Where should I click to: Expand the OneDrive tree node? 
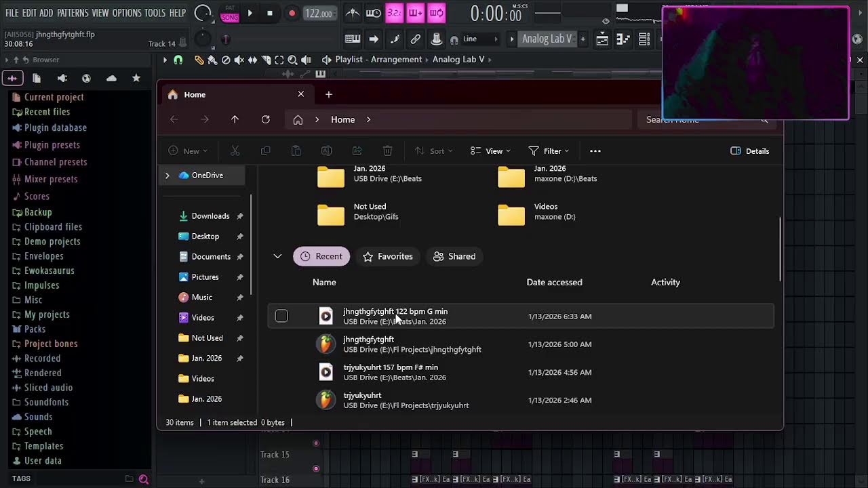point(167,176)
